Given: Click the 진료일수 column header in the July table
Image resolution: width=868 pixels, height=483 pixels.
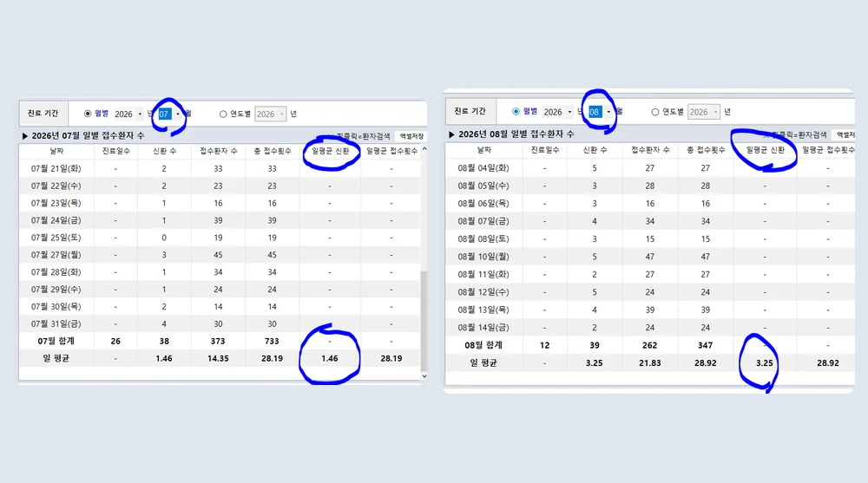Looking at the screenshot, I should click(115, 151).
